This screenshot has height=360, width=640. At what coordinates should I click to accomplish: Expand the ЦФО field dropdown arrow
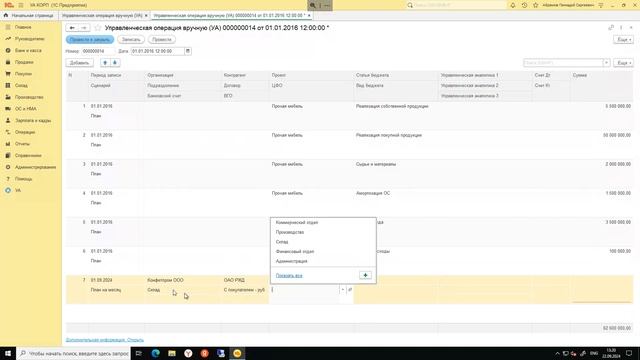(342, 290)
